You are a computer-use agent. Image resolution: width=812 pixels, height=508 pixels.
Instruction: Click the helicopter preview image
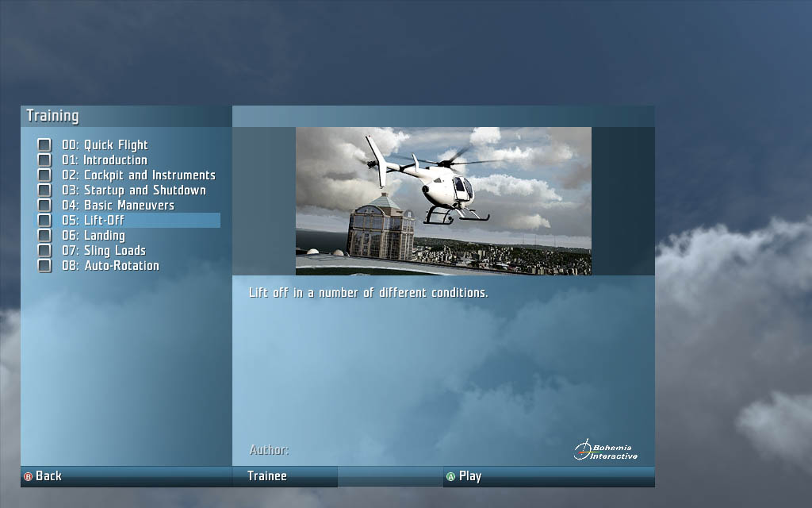[x=443, y=201]
